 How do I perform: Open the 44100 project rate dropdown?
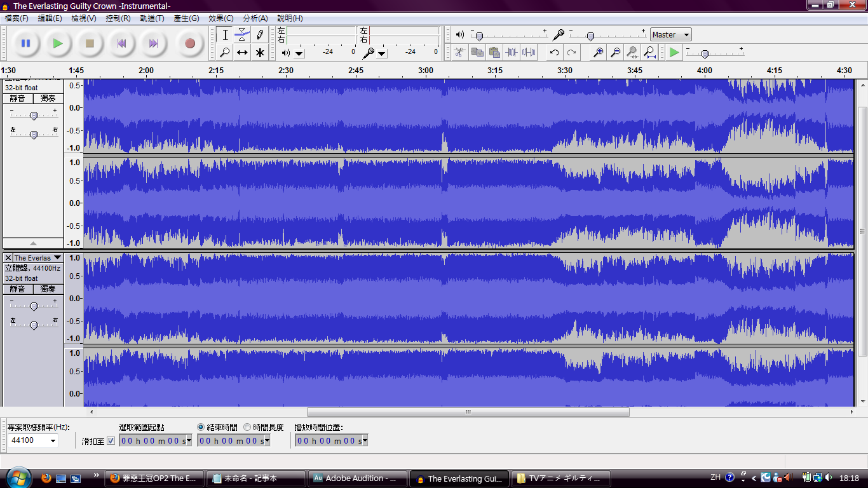click(x=52, y=440)
